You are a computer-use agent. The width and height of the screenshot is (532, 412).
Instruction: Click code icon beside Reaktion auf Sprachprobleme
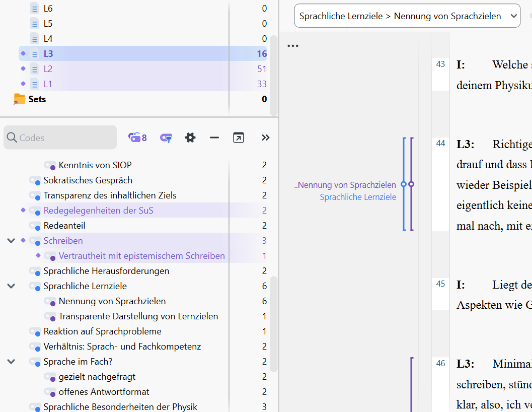tap(35, 331)
